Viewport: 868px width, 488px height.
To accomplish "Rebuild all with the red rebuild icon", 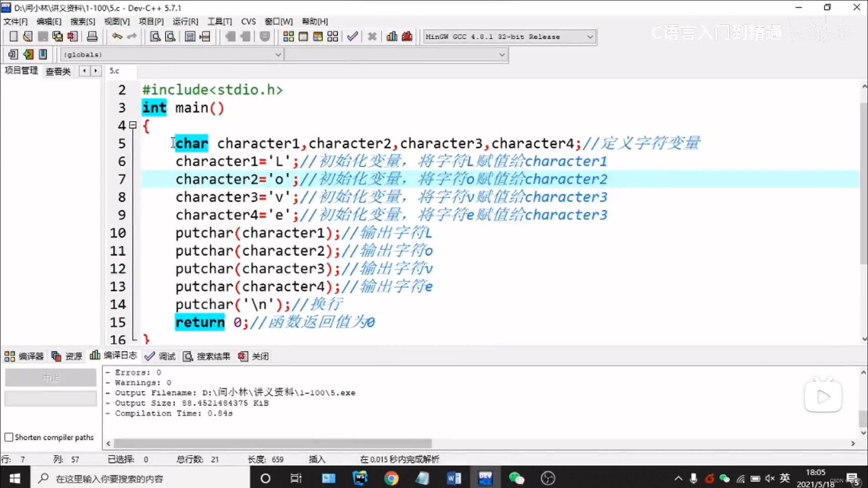I will (x=407, y=37).
